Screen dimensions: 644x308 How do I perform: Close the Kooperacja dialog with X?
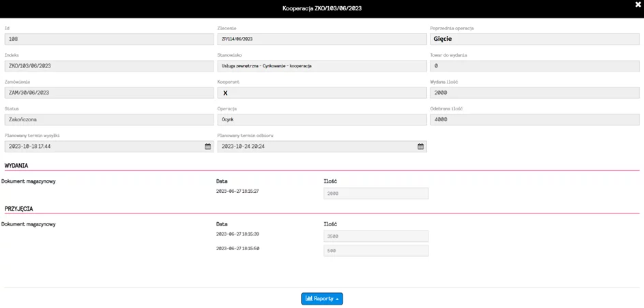pos(638,5)
